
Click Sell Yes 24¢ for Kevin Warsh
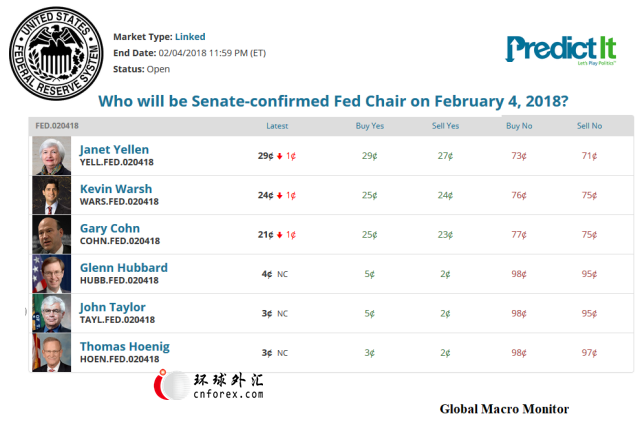click(x=446, y=195)
